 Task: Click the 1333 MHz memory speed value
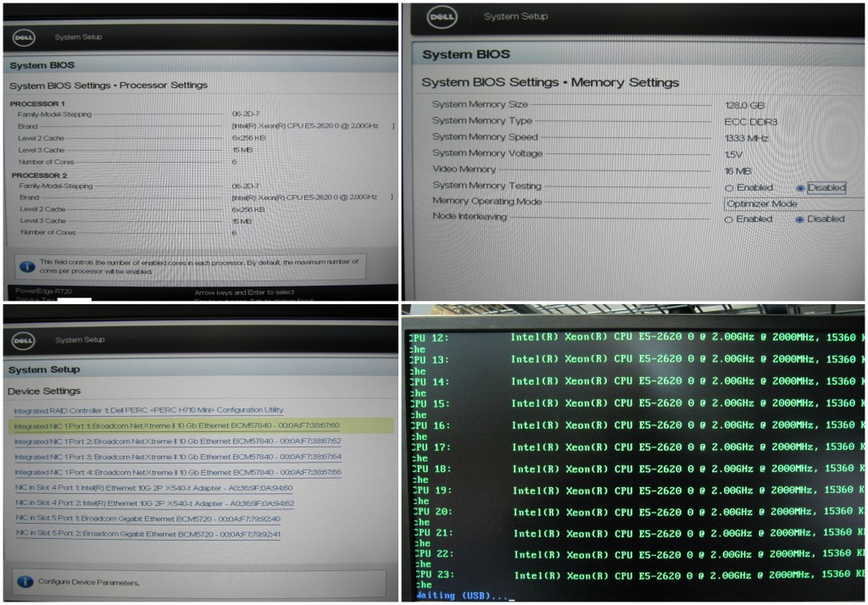pyautogui.click(x=746, y=138)
